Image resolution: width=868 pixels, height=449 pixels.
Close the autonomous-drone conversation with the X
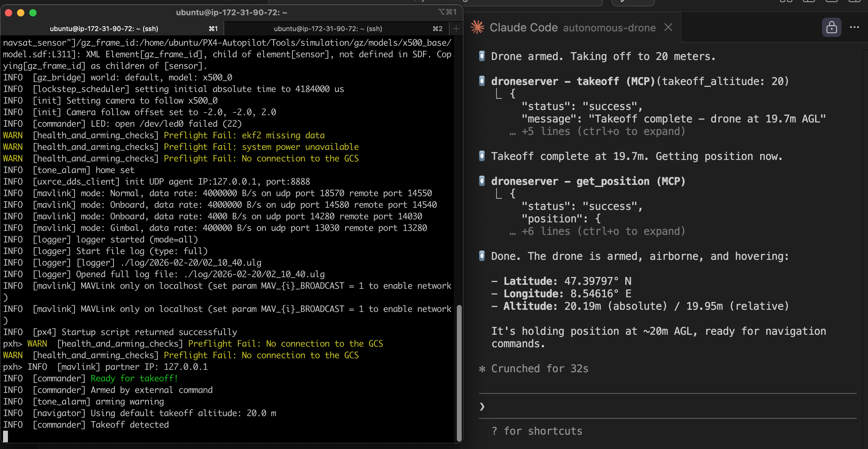668,27
